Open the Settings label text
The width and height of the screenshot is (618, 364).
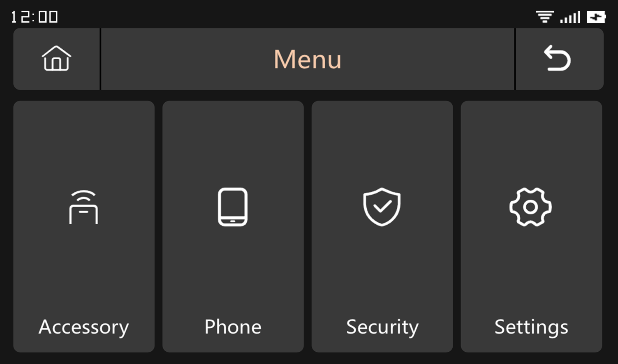(531, 327)
